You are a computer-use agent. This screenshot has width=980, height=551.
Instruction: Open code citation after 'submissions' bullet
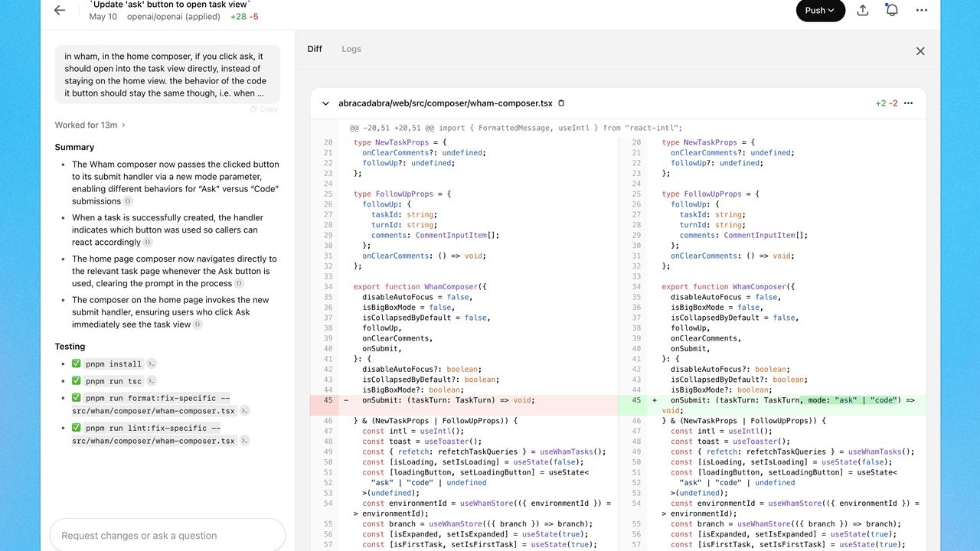128,201
